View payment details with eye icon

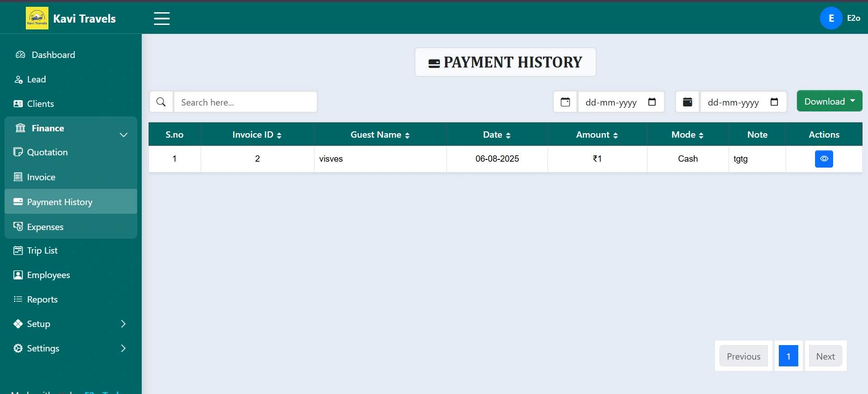click(824, 159)
